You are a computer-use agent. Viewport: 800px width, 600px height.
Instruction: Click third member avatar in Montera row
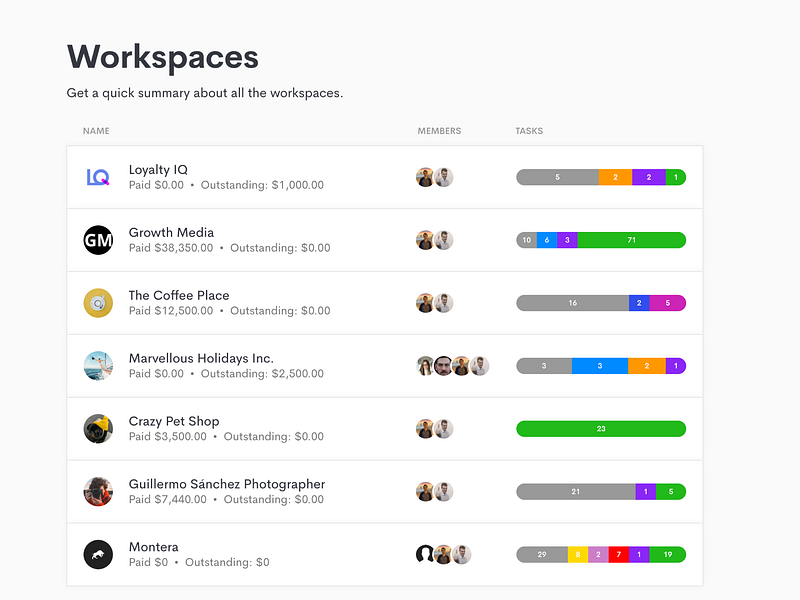(462, 555)
